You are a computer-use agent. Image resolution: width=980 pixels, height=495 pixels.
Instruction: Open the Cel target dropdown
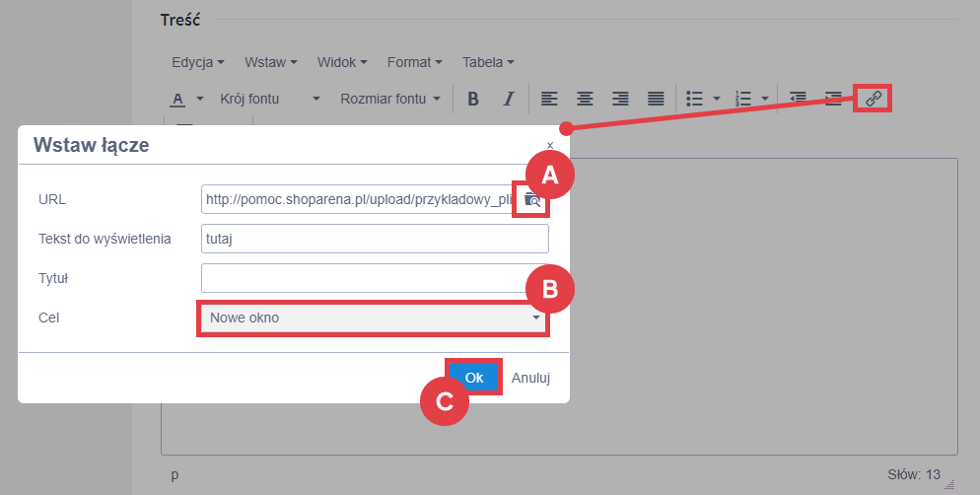(373, 318)
